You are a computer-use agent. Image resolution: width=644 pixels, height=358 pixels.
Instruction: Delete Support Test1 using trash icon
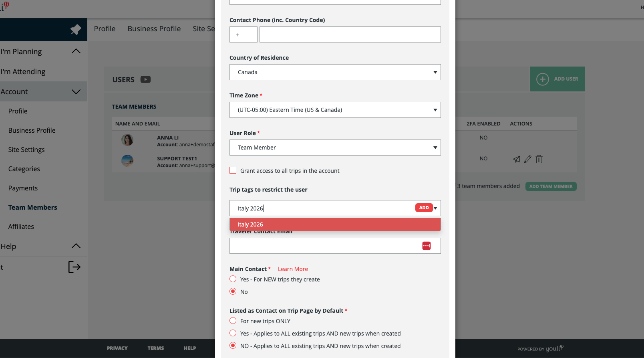tap(539, 159)
